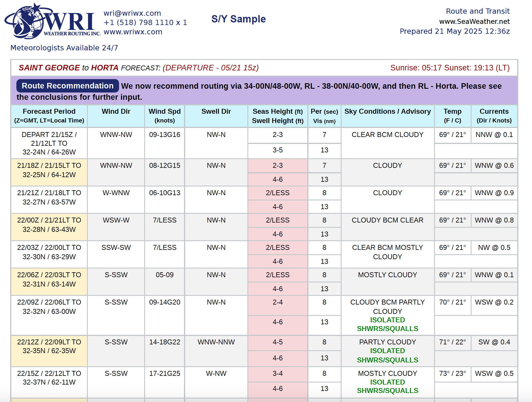Viewport: 532px width, 402px height.
Task: Click the SAINT GEORGE to HORTA forecast title
Action: click(x=139, y=68)
